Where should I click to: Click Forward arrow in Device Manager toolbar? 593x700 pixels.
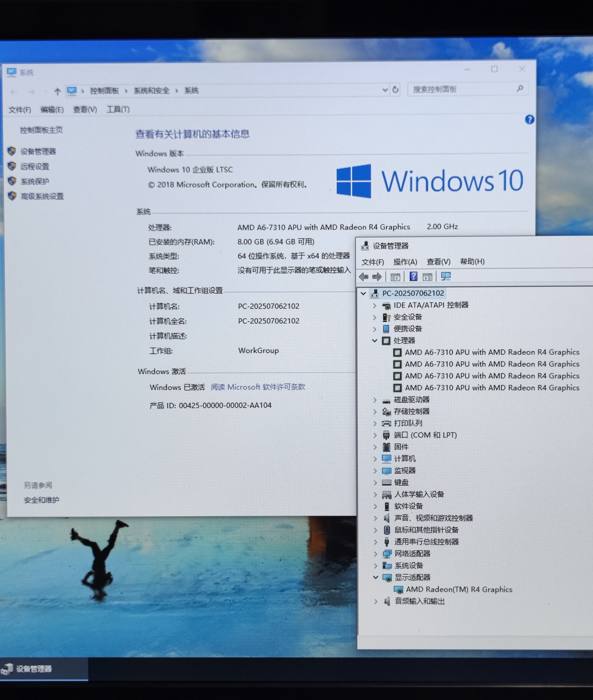(377, 277)
